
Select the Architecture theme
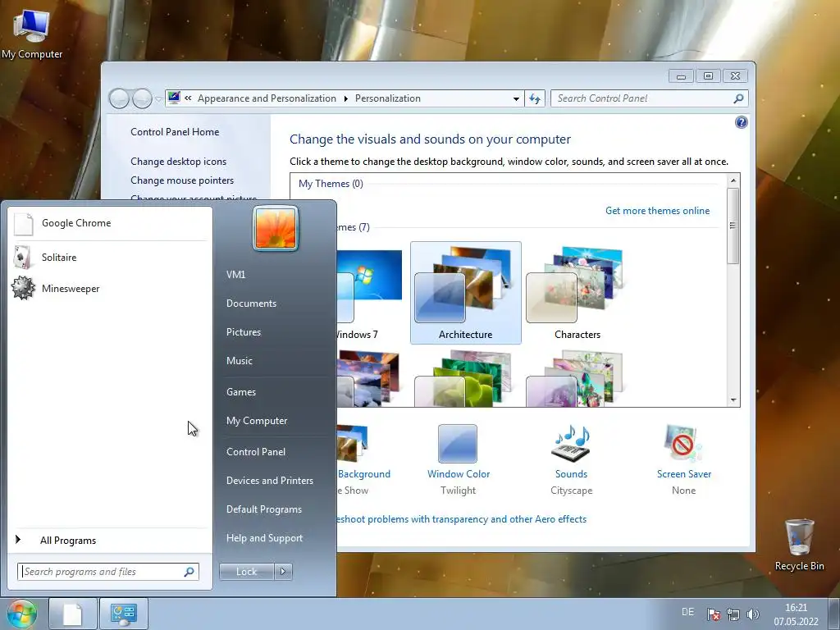pyautogui.click(x=466, y=293)
